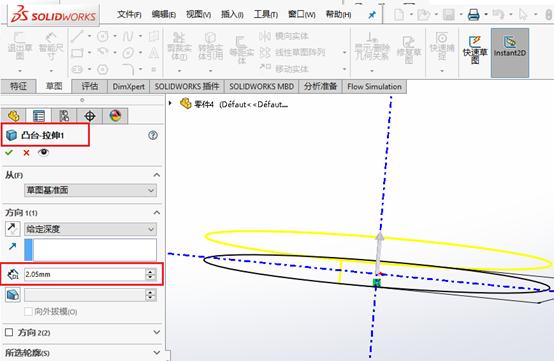Open the PropertyManager tab icon

[39, 116]
